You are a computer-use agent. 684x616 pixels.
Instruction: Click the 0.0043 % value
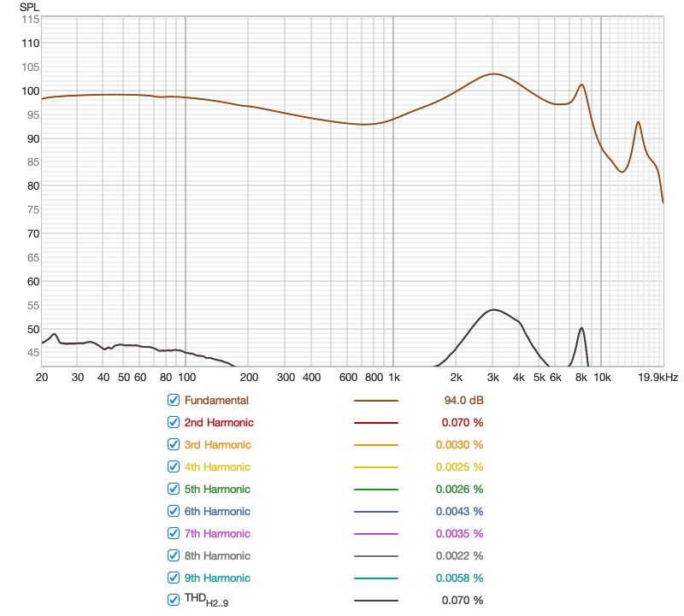point(459,512)
